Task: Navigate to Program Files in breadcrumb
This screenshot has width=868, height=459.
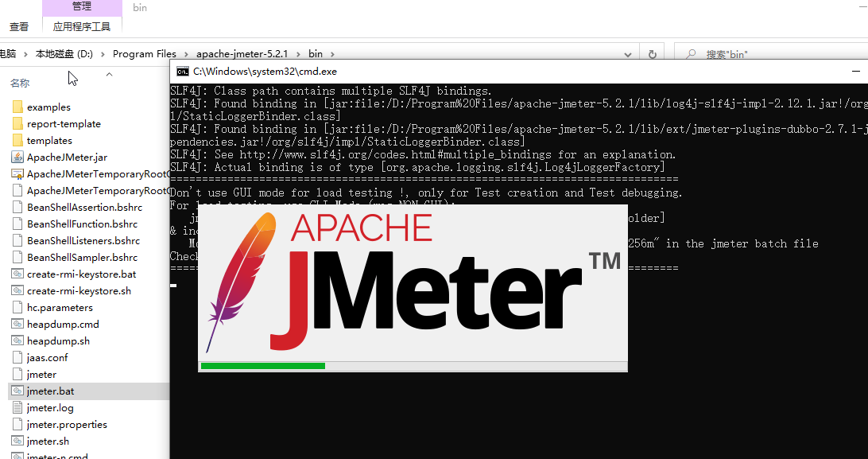Action: point(145,54)
